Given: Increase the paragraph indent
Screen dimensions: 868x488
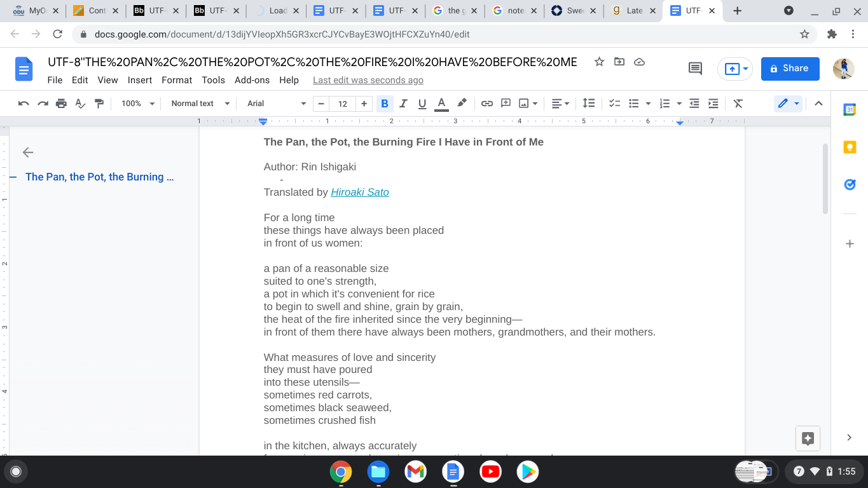Looking at the screenshot, I should click(713, 104).
